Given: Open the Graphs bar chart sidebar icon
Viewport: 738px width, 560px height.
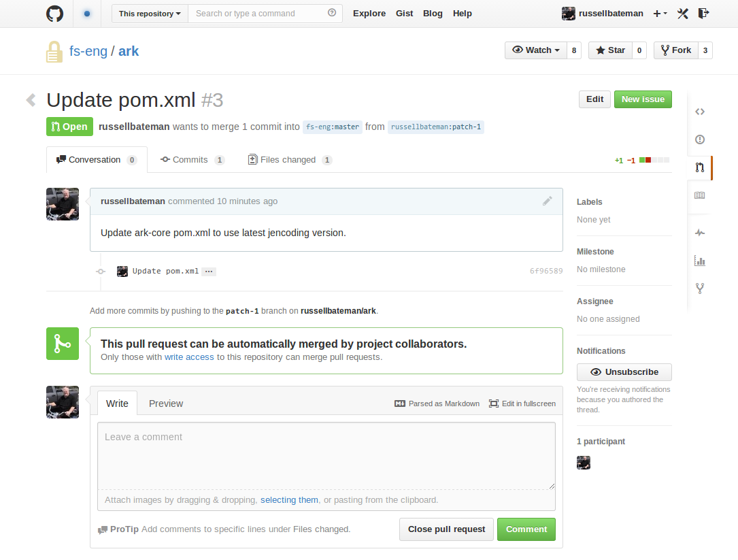Looking at the screenshot, I should coord(700,261).
